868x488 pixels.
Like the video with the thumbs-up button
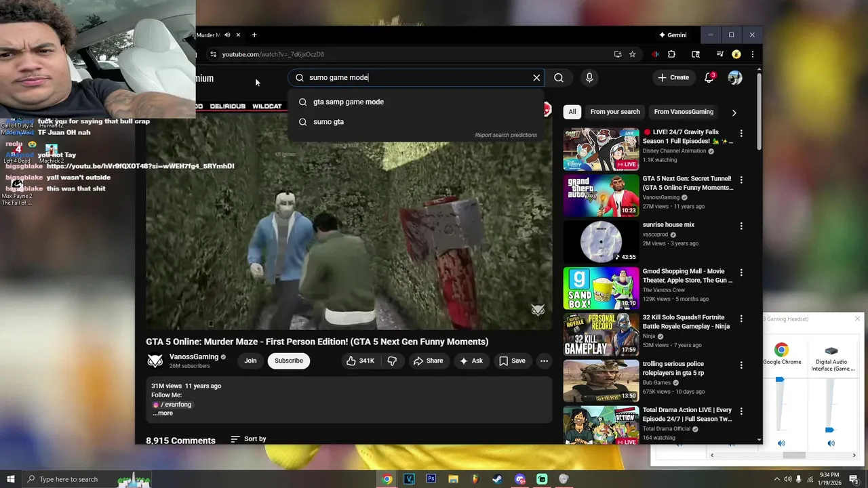360,361
